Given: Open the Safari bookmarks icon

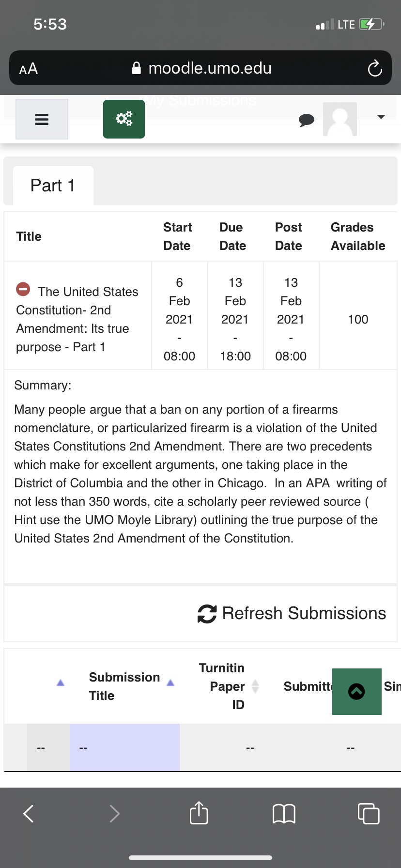Looking at the screenshot, I should pyautogui.click(x=284, y=813).
